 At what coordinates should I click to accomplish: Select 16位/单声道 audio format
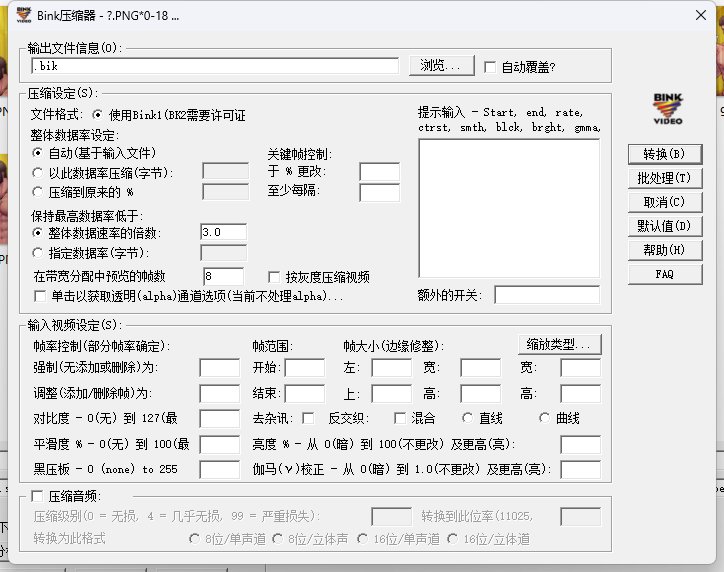click(x=363, y=539)
